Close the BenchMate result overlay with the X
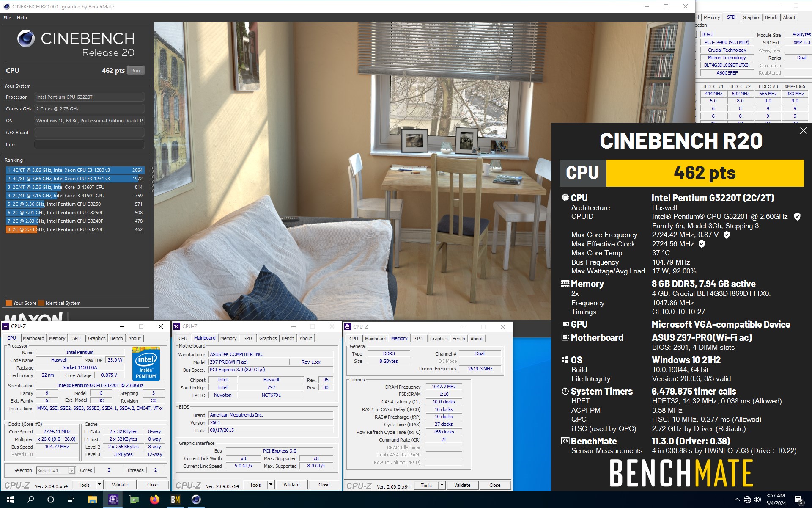This screenshot has height=508, width=812. tap(803, 130)
